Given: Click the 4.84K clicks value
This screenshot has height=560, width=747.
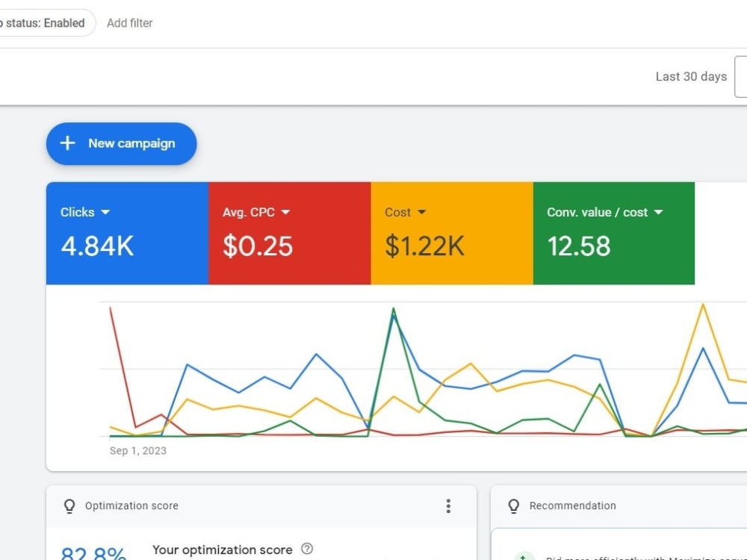Looking at the screenshot, I should point(97,246).
